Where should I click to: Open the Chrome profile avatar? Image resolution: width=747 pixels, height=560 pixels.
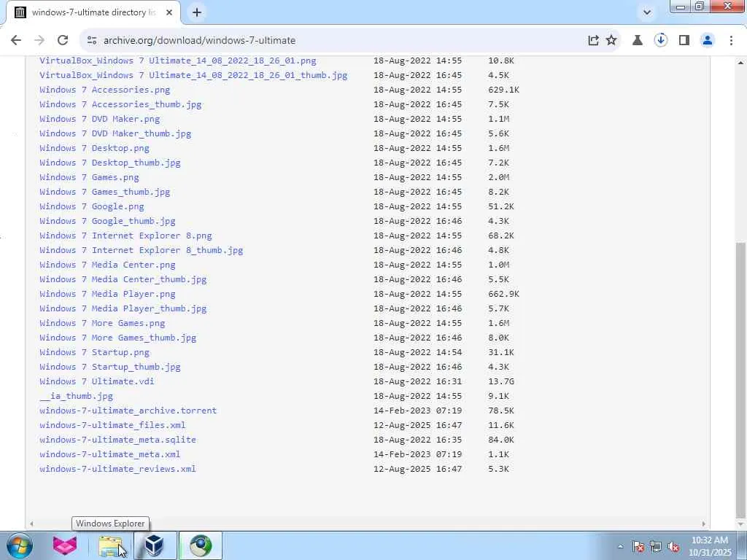coord(708,41)
